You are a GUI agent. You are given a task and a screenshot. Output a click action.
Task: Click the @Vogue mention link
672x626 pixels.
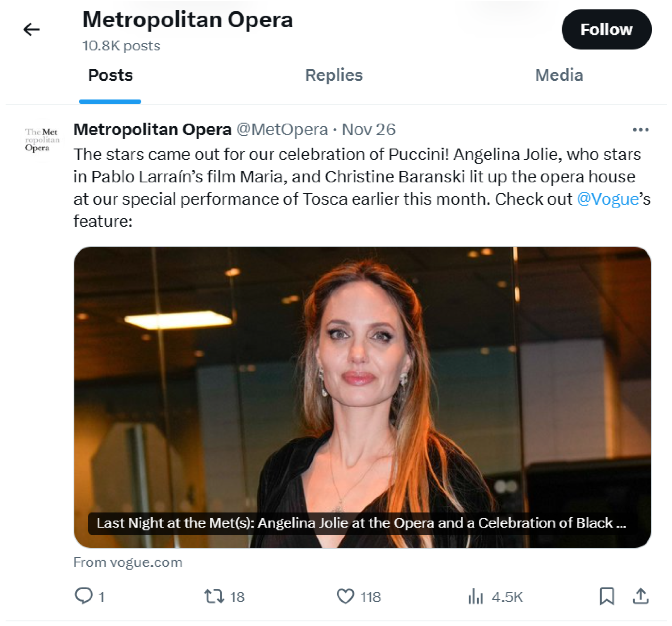[607, 199]
